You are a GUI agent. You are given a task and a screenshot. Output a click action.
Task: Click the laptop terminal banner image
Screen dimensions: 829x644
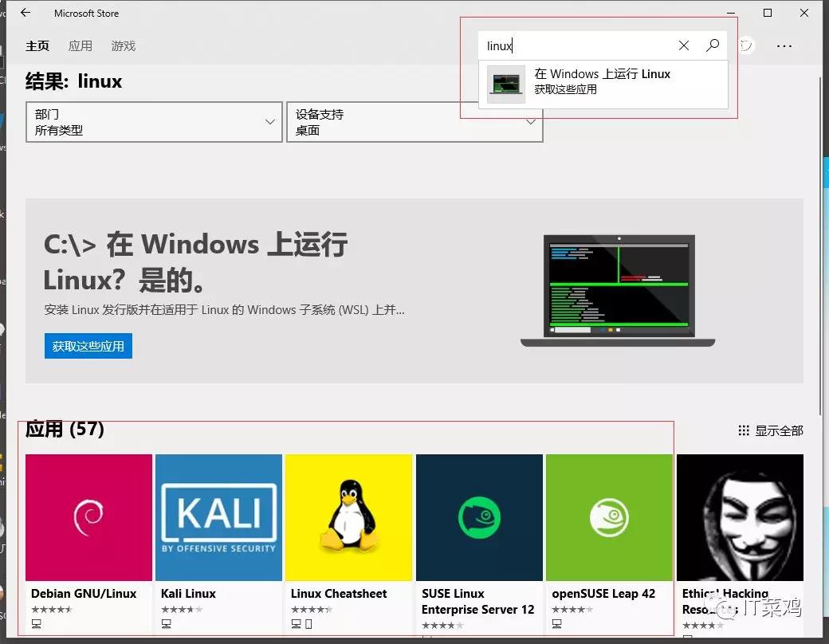(618, 290)
